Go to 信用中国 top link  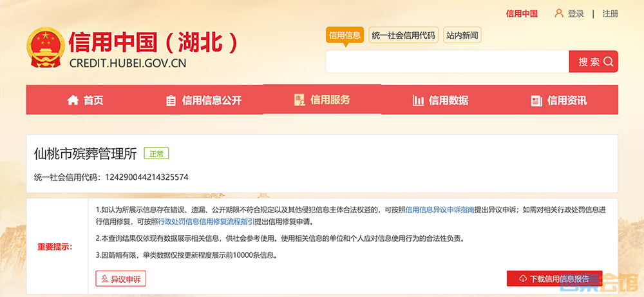click(522, 14)
